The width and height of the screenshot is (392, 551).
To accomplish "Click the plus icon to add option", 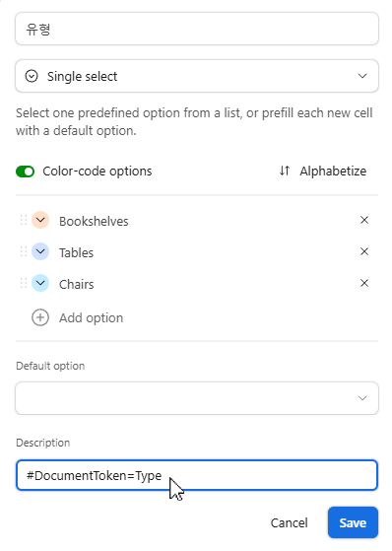I will tap(40, 317).
